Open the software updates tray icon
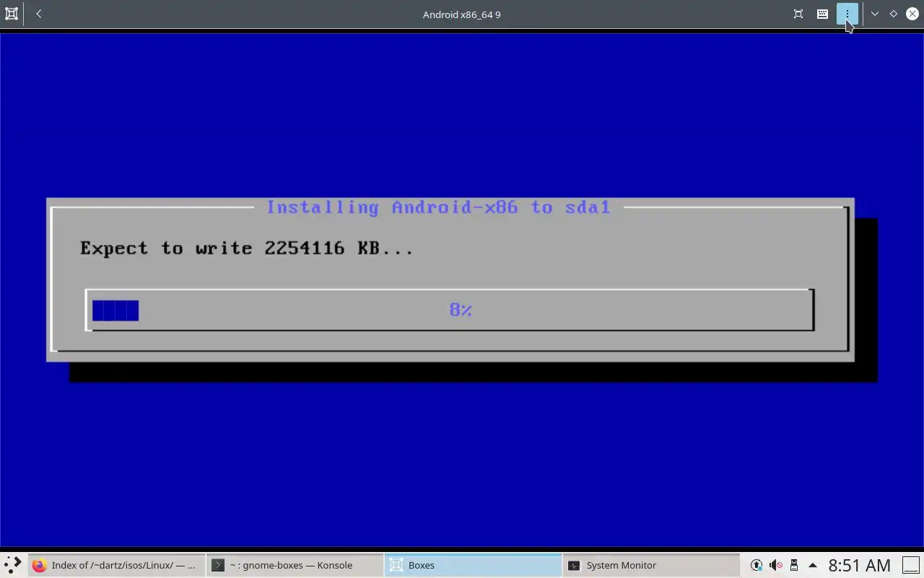 coord(757,565)
